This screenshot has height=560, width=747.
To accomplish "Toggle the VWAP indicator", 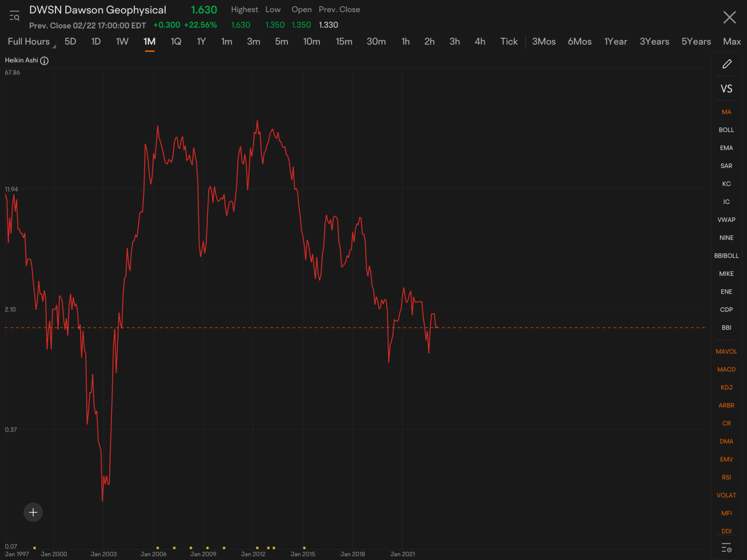I will coord(726,220).
